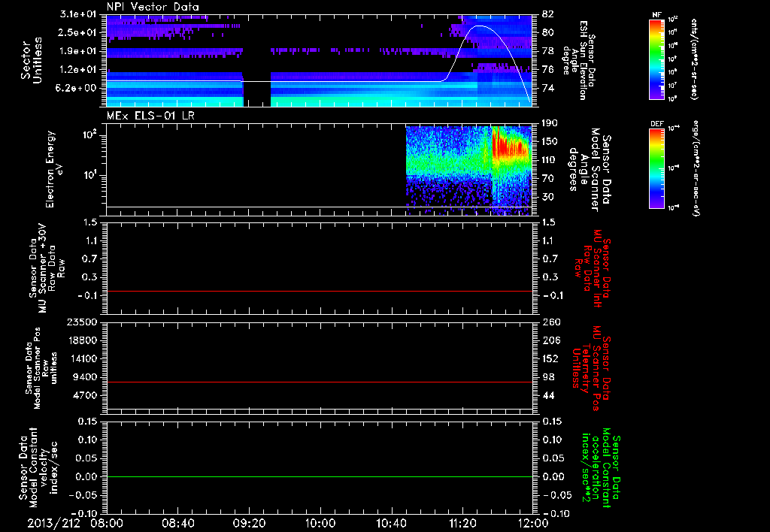Click the NF flux color bar

click(x=656, y=59)
